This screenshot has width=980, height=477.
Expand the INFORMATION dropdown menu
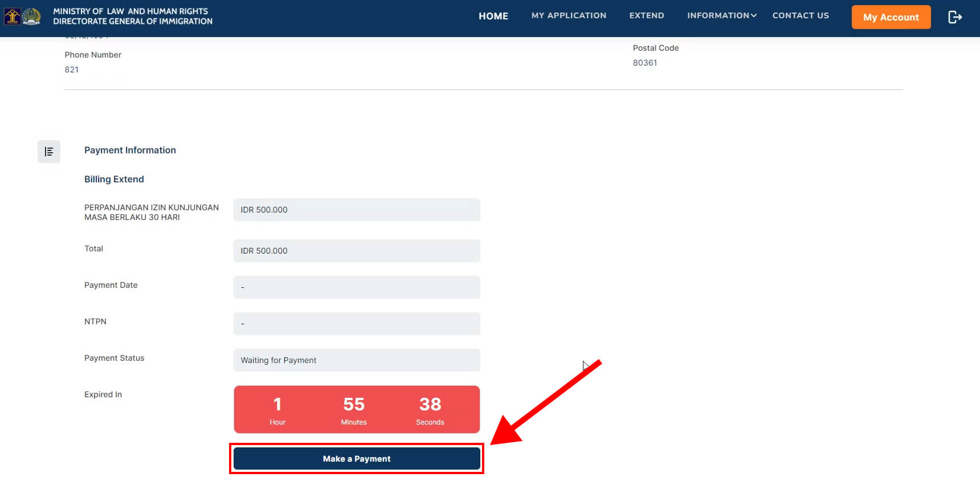tap(722, 15)
